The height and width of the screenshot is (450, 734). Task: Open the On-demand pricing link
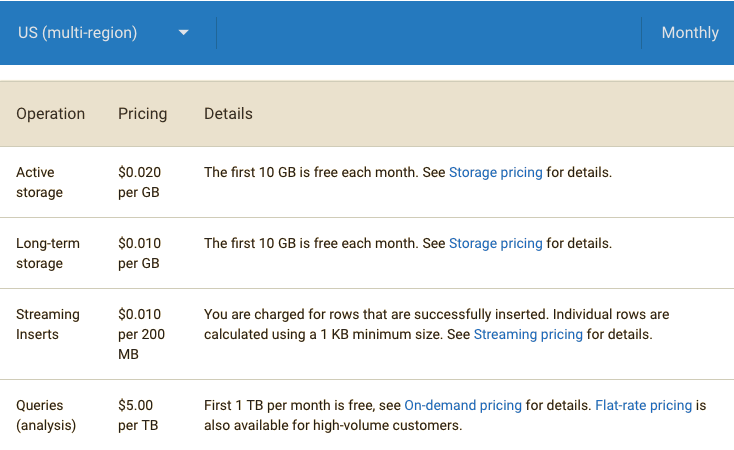462,405
